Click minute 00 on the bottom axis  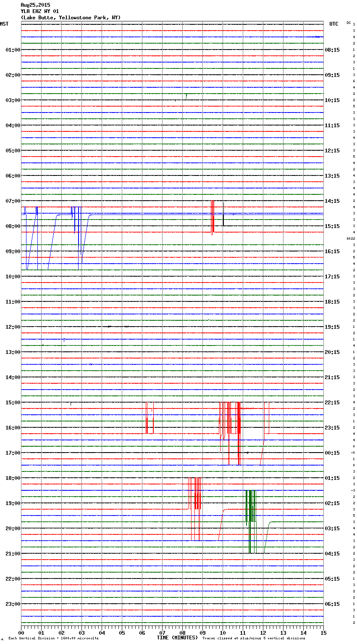[x=21, y=633]
